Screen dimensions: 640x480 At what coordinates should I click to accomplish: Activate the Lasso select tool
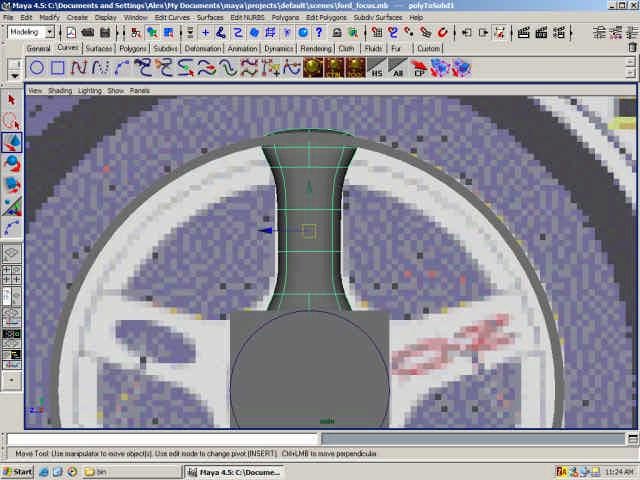(x=12, y=120)
